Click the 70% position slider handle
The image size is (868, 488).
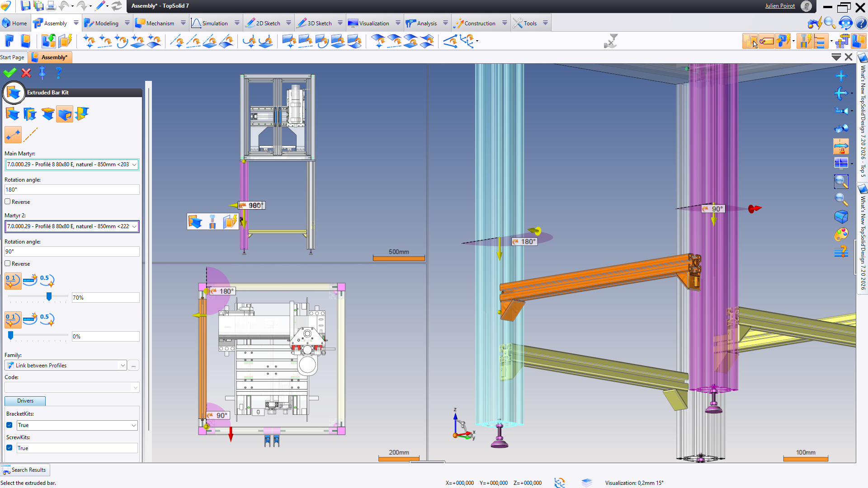[x=49, y=296]
